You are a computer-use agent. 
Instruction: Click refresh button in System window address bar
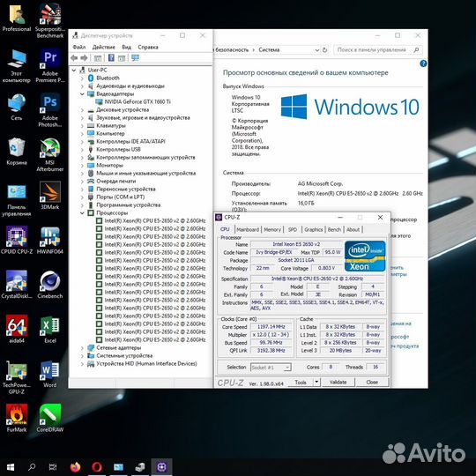(x=324, y=49)
